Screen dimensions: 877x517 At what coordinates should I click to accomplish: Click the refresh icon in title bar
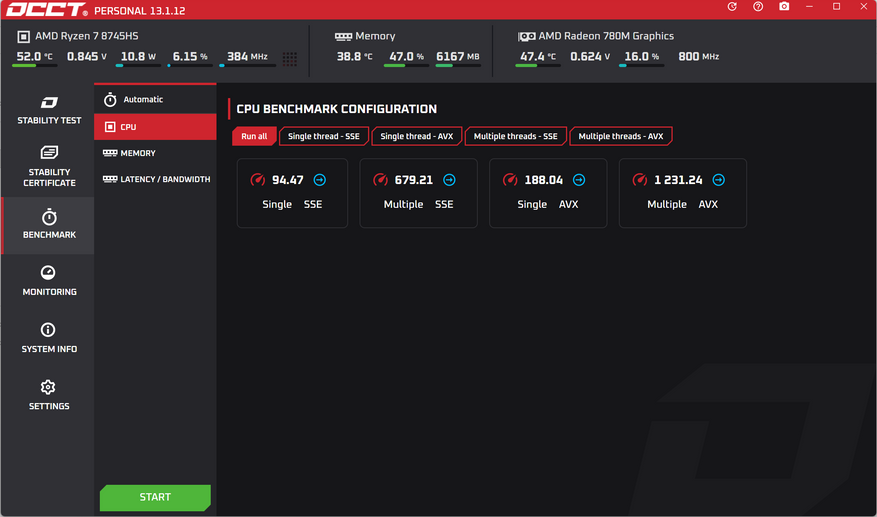coord(732,7)
